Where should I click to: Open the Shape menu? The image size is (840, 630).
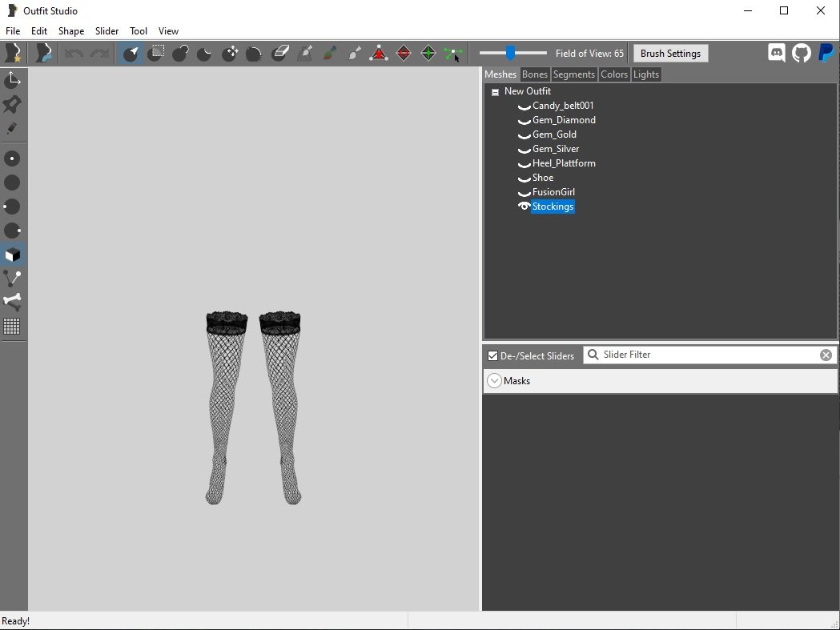70,31
